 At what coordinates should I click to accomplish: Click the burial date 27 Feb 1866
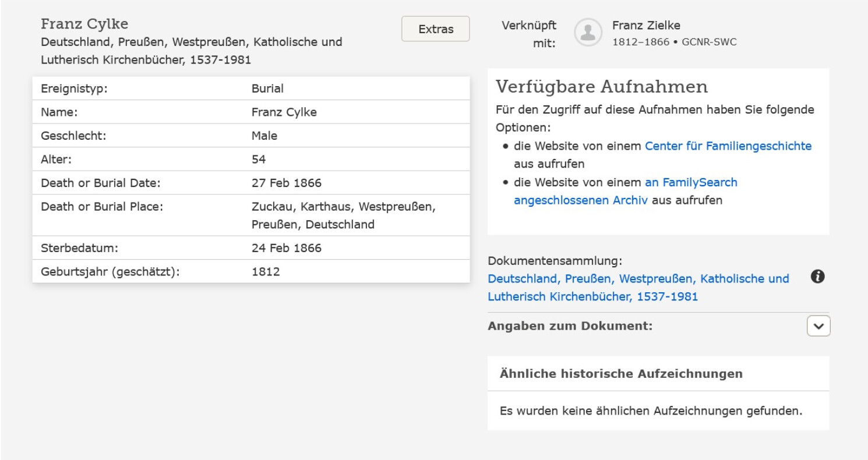coord(286,183)
